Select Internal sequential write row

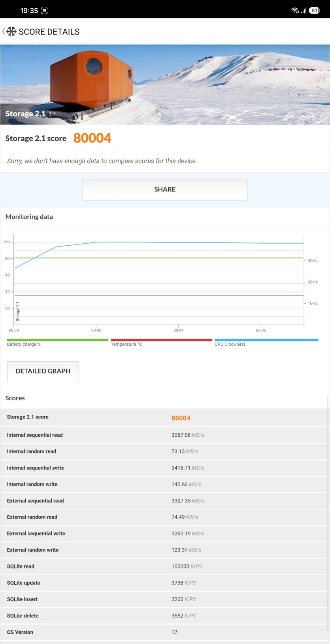tap(165, 468)
